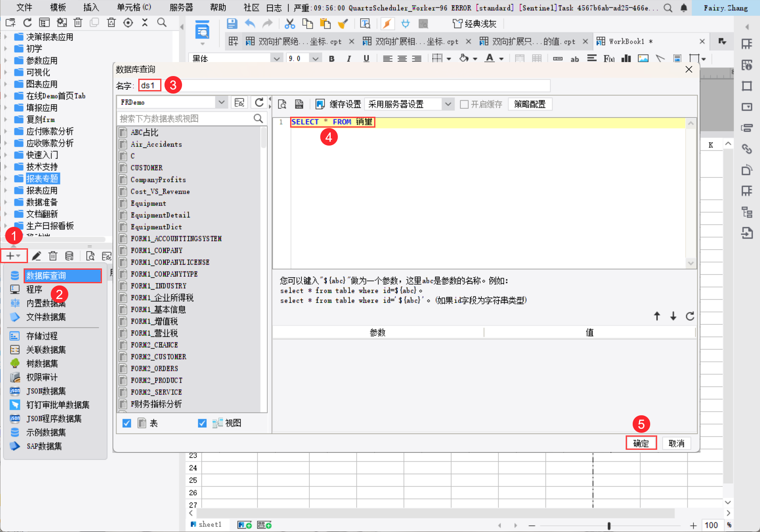760x532 pixels.
Task: Confirm the query with 确定
Action: point(641,443)
